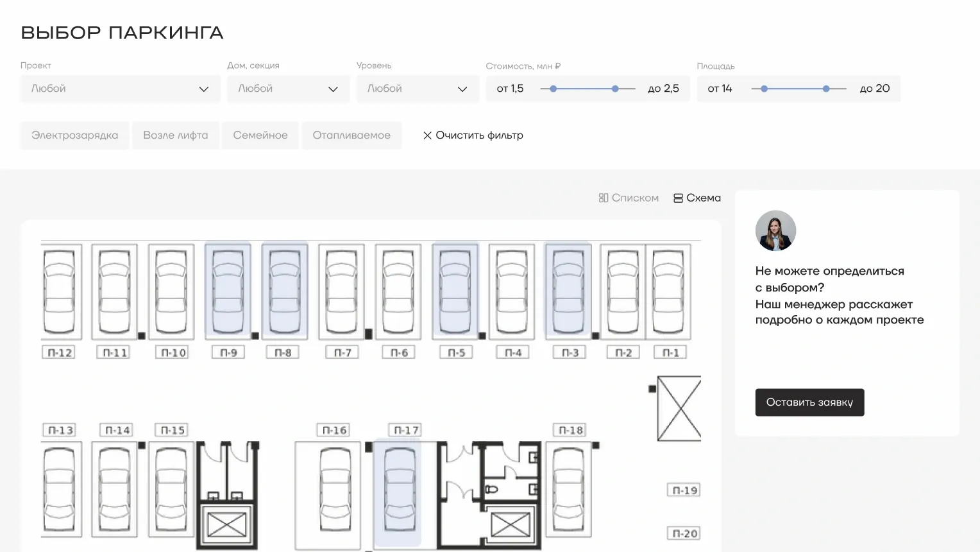Click the scheme icon beside Схема
The height and width of the screenshot is (552, 980).
pos(678,198)
